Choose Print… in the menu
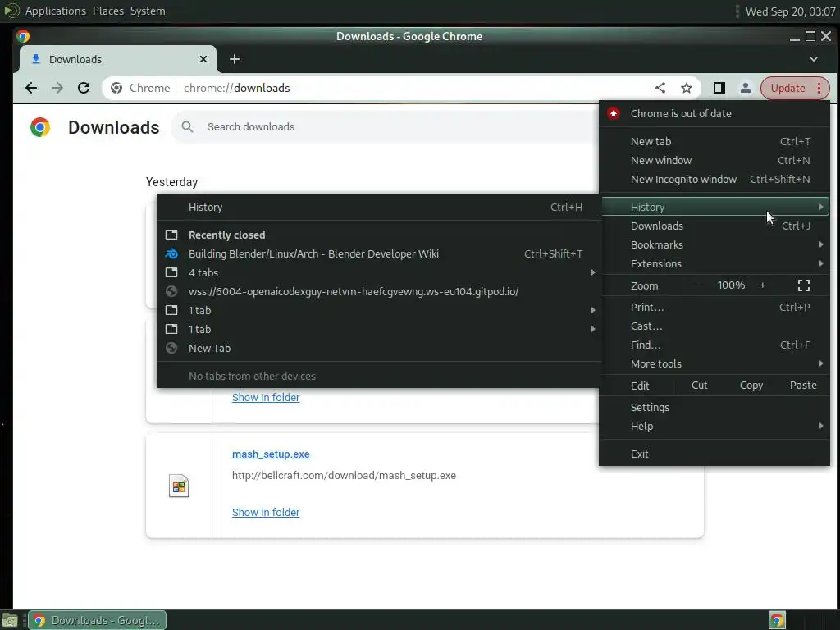 [x=715, y=307]
